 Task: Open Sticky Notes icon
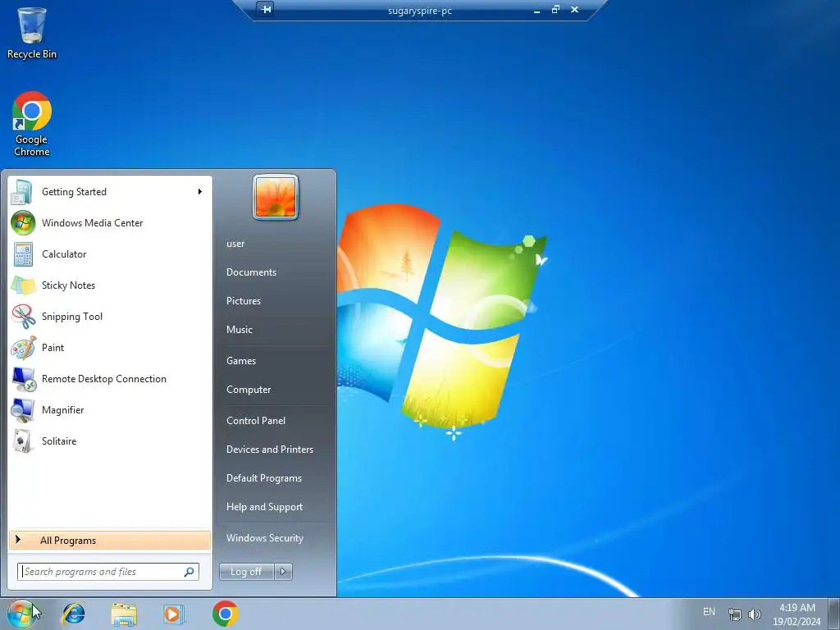click(x=23, y=285)
